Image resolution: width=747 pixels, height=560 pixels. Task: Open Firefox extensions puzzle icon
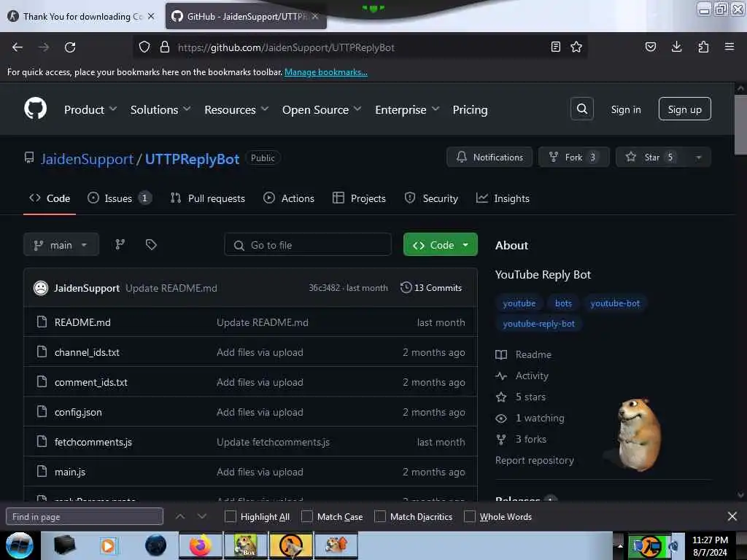(703, 47)
